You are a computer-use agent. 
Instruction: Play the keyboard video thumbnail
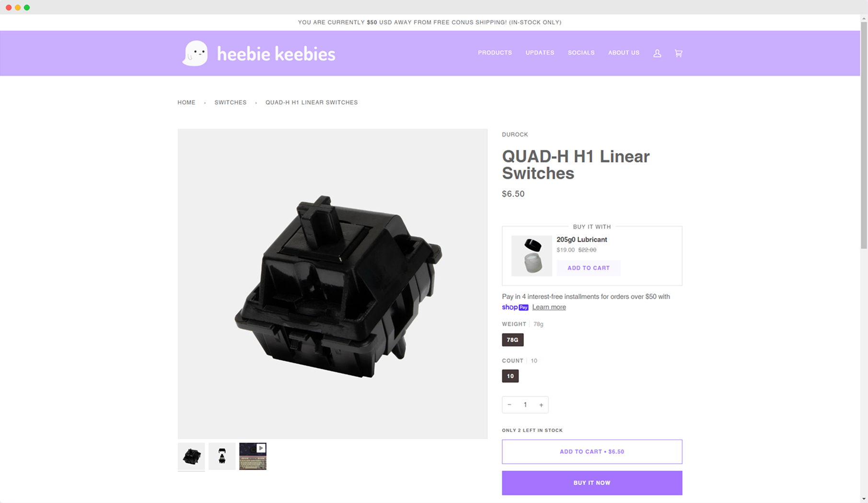click(253, 456)
